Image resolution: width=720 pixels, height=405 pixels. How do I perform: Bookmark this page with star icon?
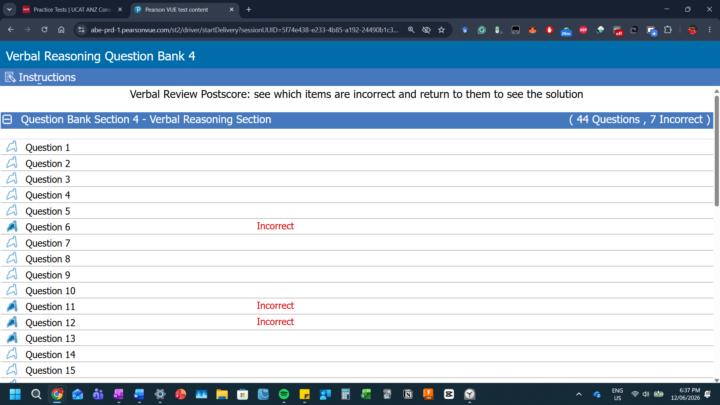pos(441,30)
